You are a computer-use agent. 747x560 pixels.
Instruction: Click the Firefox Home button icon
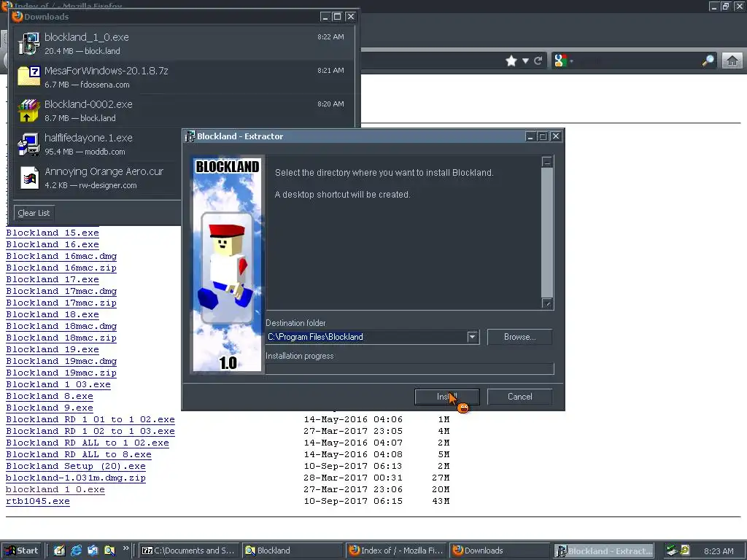[x=732, y=61]
